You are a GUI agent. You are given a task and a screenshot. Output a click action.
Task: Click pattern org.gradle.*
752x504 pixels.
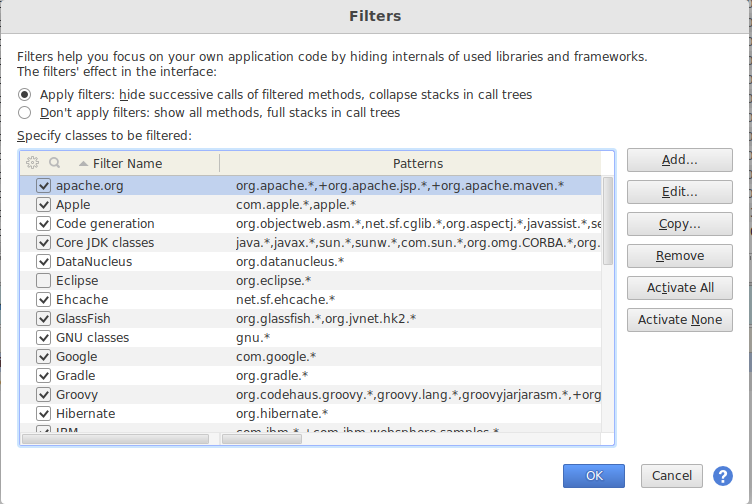tap(272, 375)
